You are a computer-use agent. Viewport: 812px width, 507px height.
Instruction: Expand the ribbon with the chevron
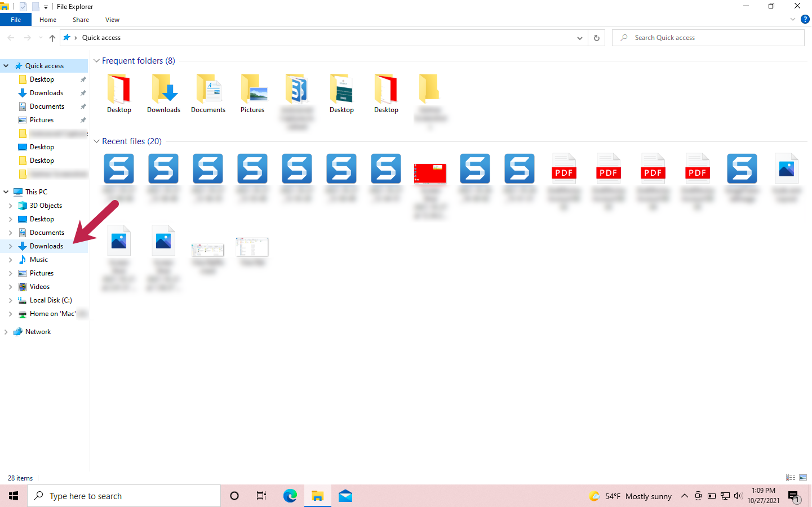[793, 19]
